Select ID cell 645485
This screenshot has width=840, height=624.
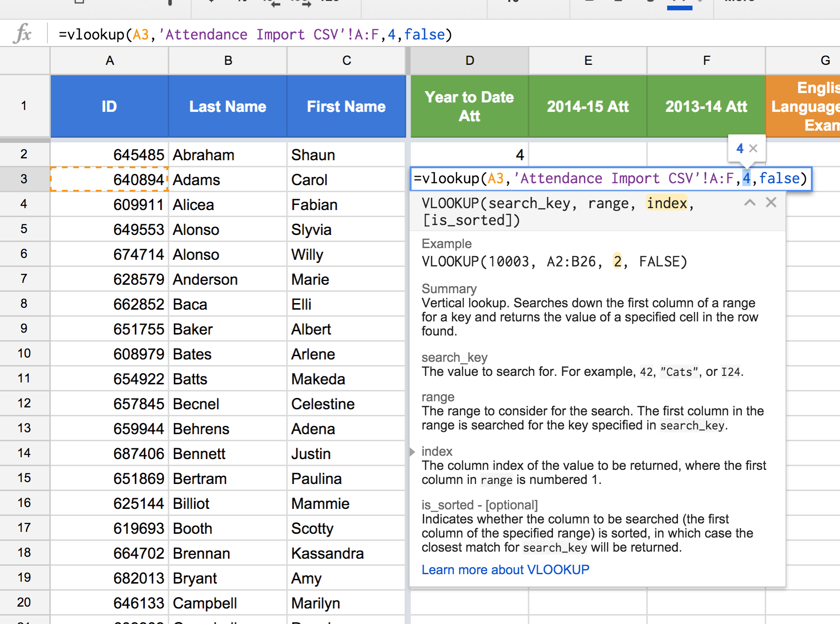(109, 155)
